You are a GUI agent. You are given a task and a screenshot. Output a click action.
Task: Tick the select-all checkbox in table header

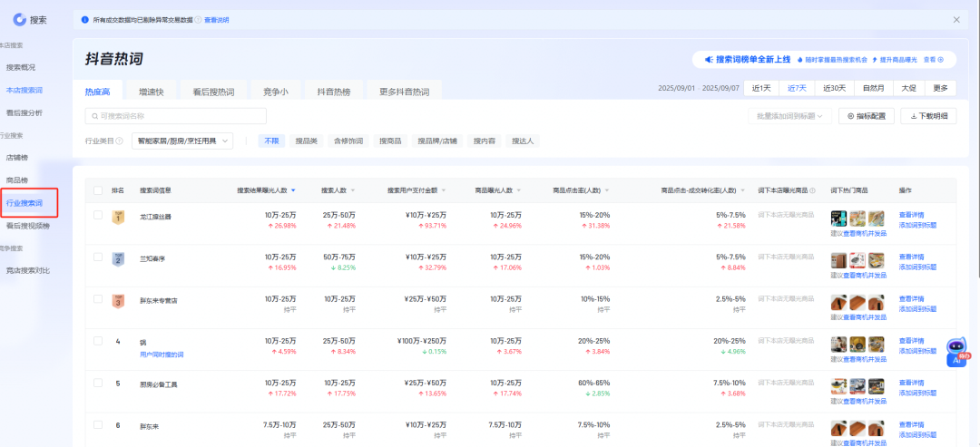pyautogui.click(x=97, y=190)
